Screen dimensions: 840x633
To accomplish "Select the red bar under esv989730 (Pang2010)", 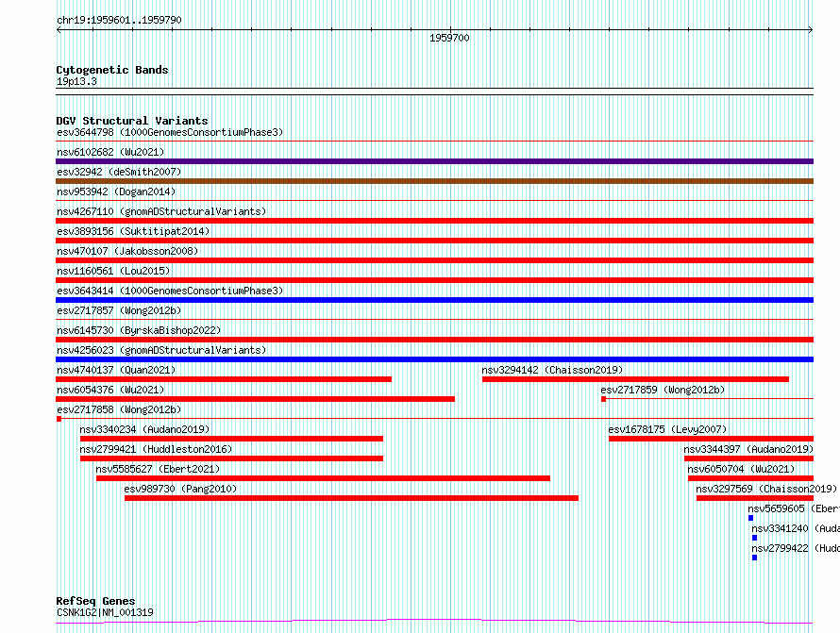I will [x=351, y=498].
